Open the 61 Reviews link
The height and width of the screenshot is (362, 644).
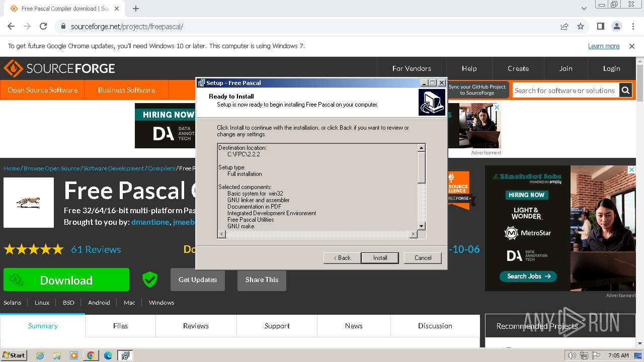pyautogui.click(x=96, y=249)
